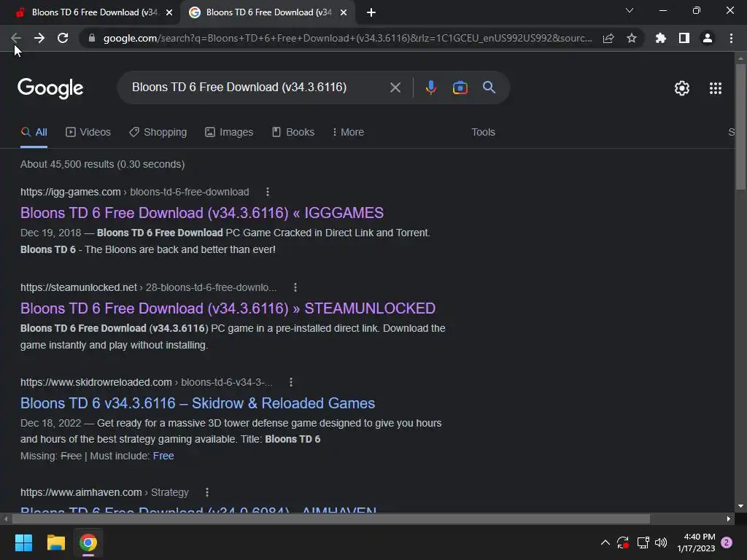Open options for igg-games.com result

click(267, 192)
